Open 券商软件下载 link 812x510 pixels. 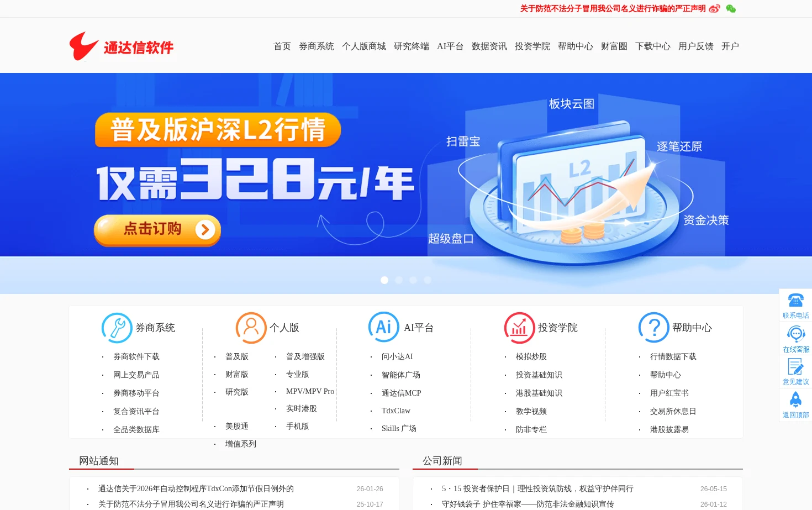click(x=136, y=357)
